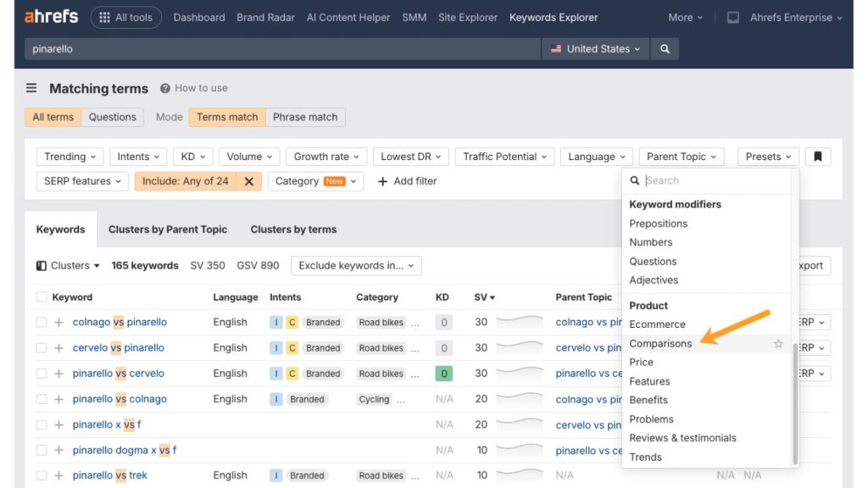
Task: Select all keywords header checkbox
Action: pyautogui.click(x=42, y=297)
